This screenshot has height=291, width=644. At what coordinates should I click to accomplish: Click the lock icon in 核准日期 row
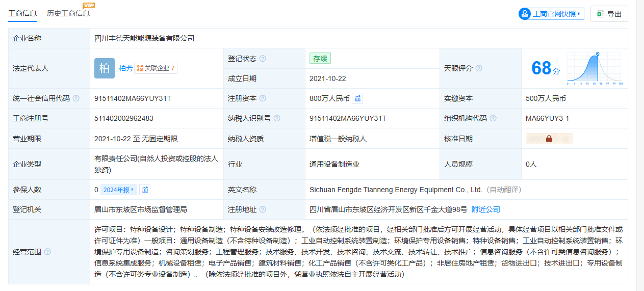549,139
